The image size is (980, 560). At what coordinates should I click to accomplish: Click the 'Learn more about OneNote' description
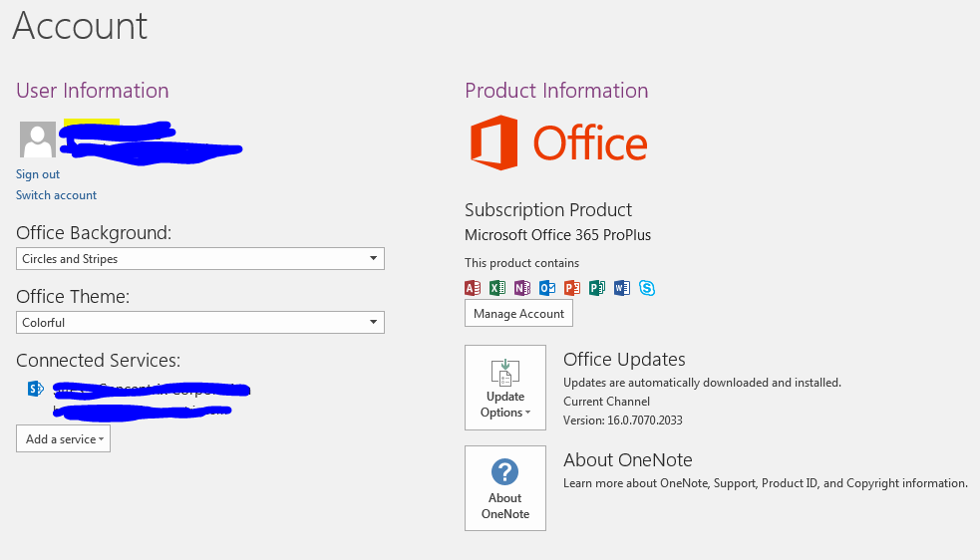(x=765, y=483)
